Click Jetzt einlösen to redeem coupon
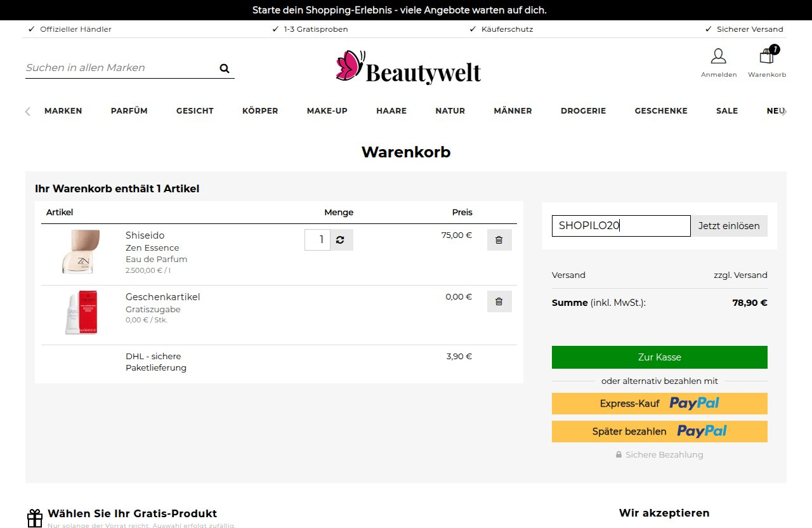This screenshot has width=812, height=528. 729,226
